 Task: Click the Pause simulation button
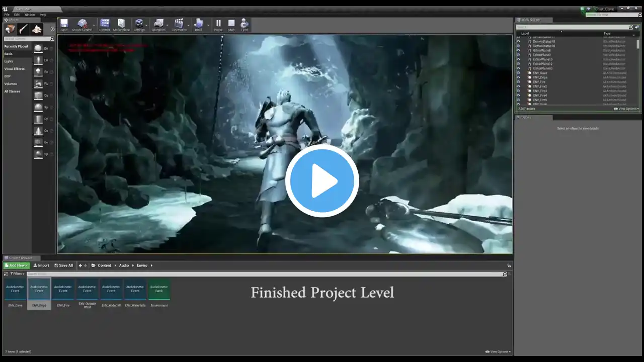coord(218,25)
